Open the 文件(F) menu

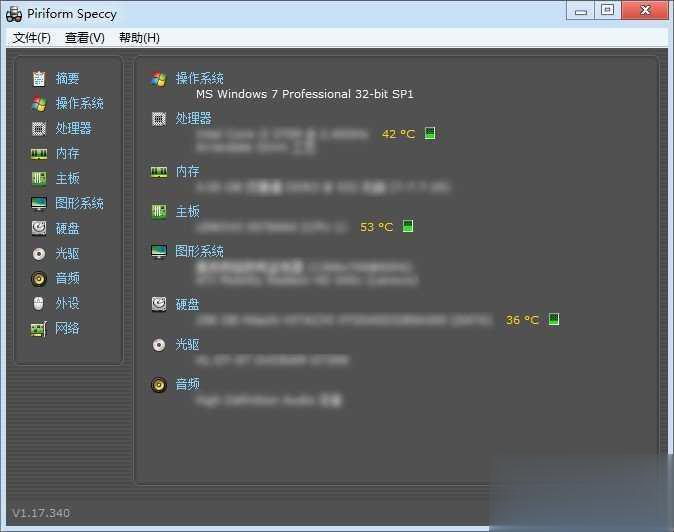point(32,38)
